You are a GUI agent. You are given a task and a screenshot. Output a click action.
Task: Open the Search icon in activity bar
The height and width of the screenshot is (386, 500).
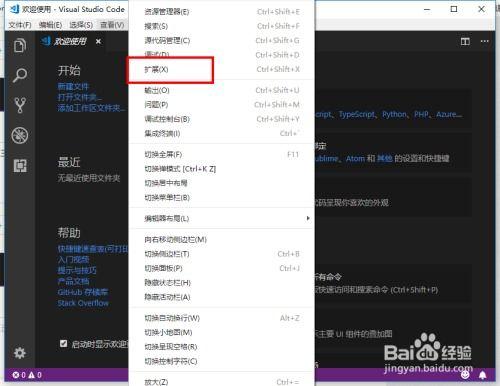pos(20,75)
